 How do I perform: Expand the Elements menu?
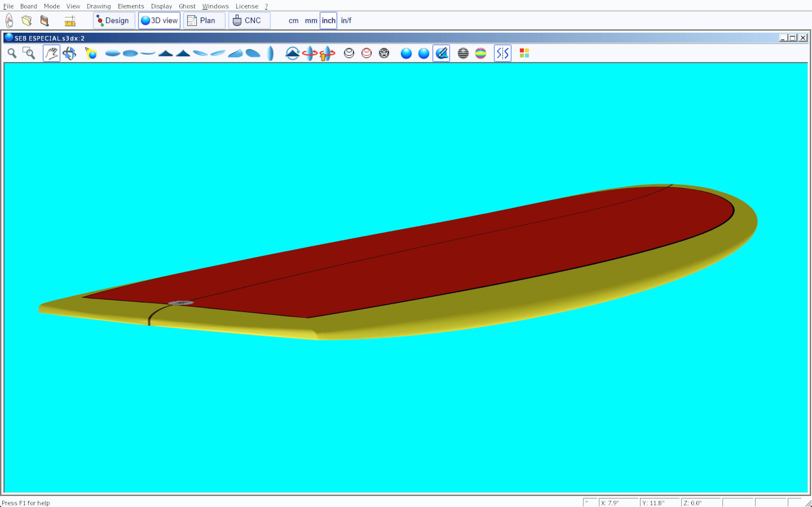click(131, 6)
